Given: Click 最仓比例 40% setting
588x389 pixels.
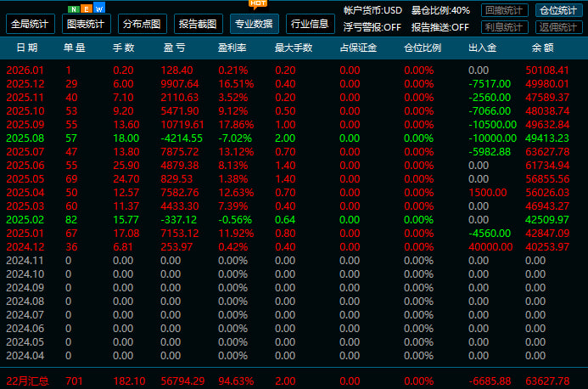Looking at the screenshot, I should (440, 10).
